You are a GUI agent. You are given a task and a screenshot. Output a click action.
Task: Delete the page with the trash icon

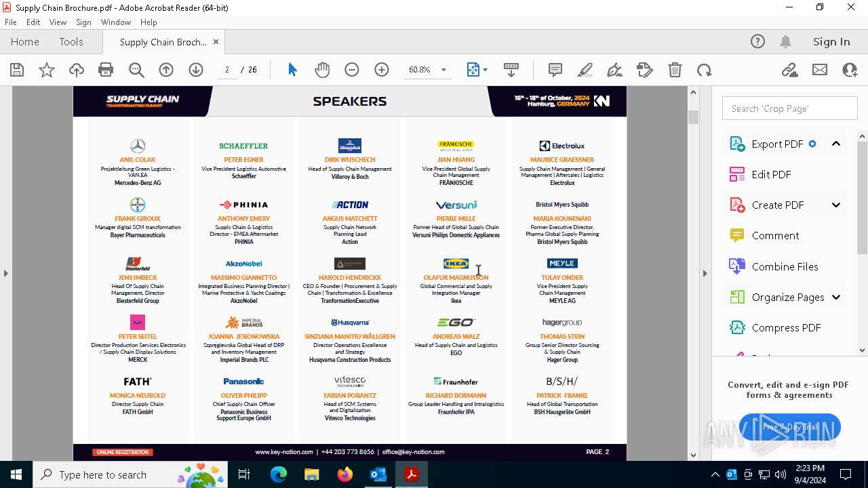(x=675, y=70)
